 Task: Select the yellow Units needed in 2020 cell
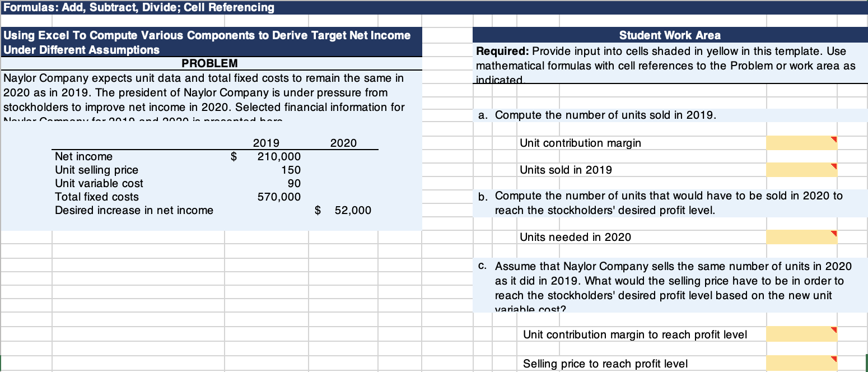(x=801, y=237)
